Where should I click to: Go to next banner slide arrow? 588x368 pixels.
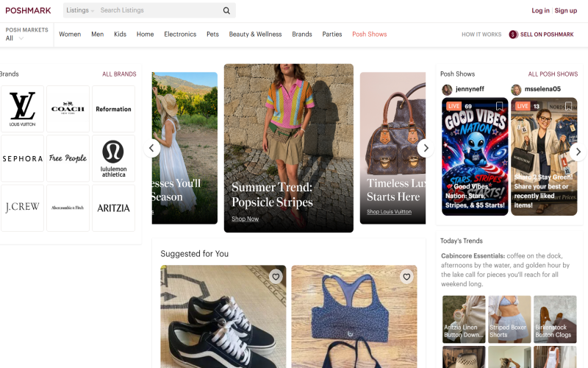[426, 148]
